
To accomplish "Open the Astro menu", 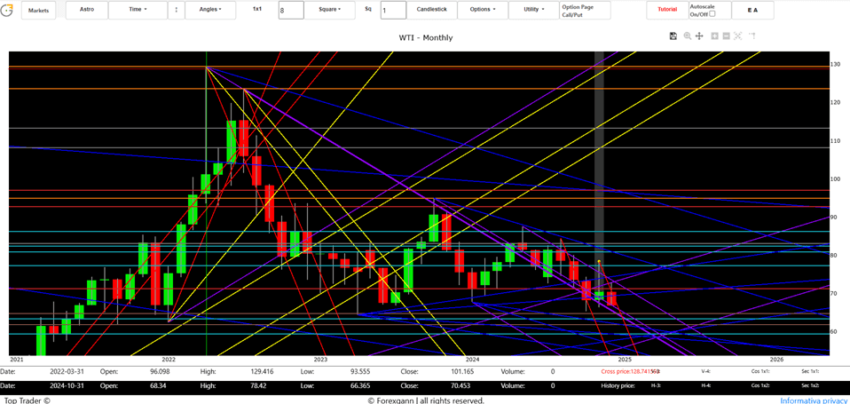I will pos(87,10).
